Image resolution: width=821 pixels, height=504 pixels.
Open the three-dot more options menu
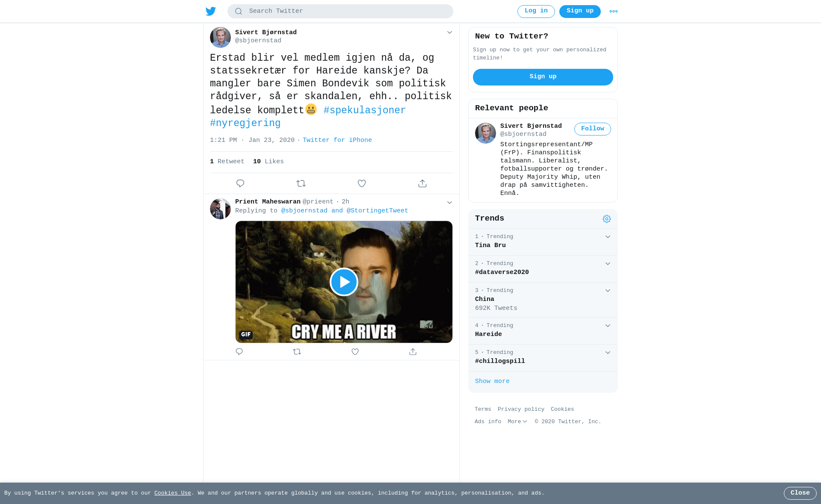coord(614,12)
